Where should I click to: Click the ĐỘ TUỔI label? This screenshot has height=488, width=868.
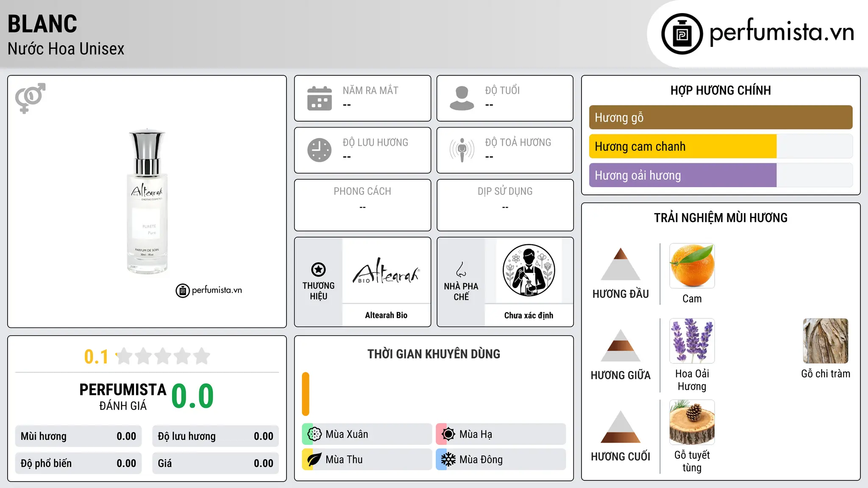click(x=502, y=91)
